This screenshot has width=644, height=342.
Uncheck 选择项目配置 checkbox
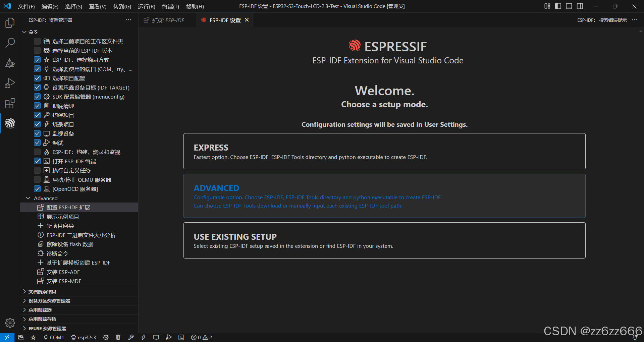click(37, 78)
